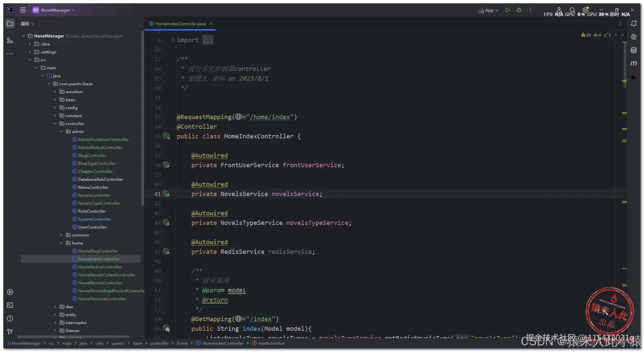The width and height of the screenshot is (644, 352).
Task: Collapse the admin package
Action: click(x=61, y=131)
